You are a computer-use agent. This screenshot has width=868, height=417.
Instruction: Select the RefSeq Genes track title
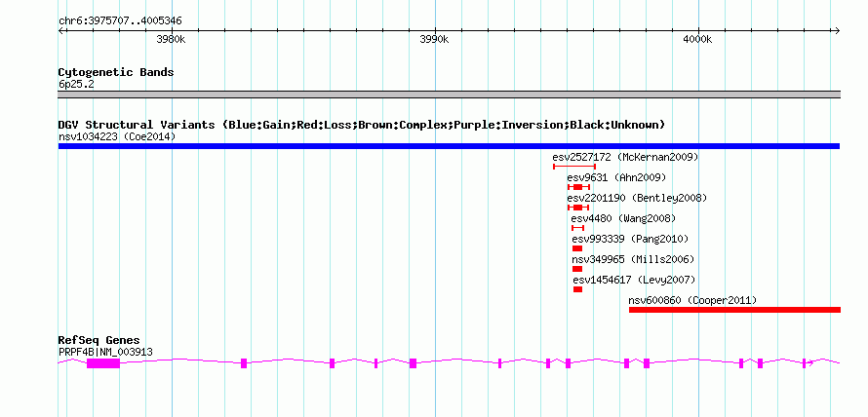point(99,340)
